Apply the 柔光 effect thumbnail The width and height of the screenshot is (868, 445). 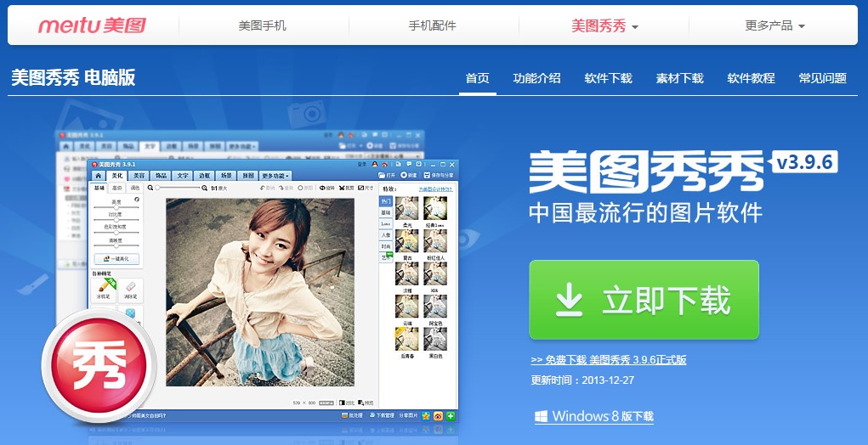(x=407, y=208)
